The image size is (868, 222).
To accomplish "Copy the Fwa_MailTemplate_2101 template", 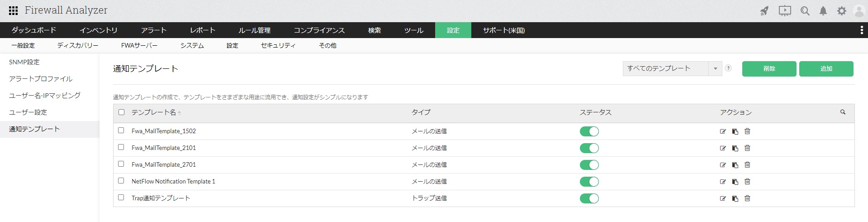I will coord(735,148).
